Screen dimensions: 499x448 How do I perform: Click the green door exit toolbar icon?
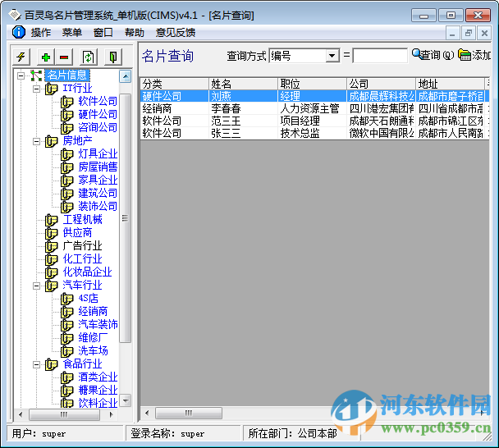tap(113, 57)
